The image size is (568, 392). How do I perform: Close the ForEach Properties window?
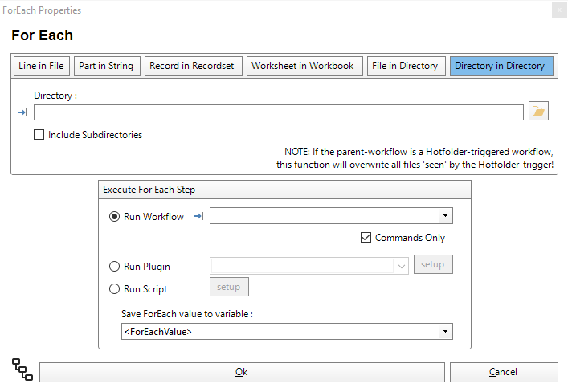click(559, 10)
